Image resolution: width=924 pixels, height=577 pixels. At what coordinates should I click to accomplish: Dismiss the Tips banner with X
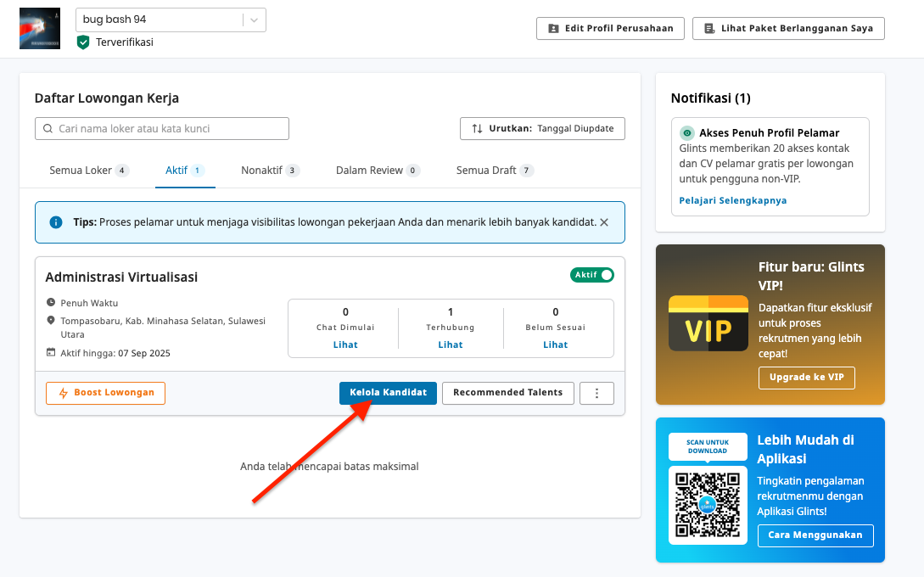click(x=604, y=222)
